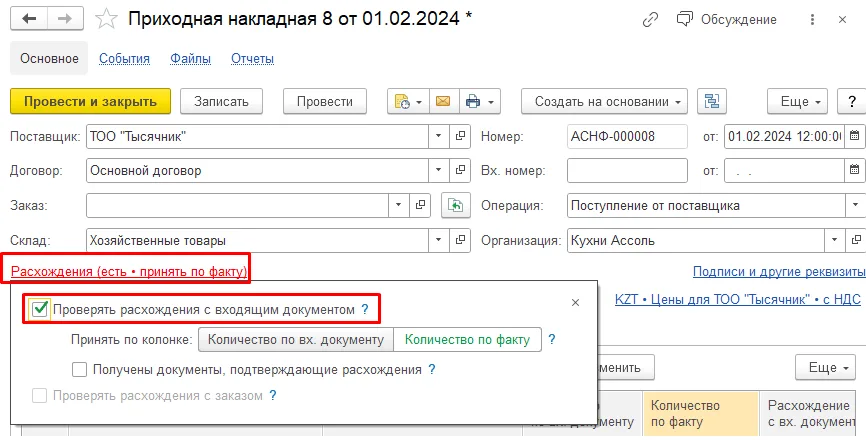
Task: Expand the Операция dropdown
Action: pyautogui.click(x=856, y=205)
